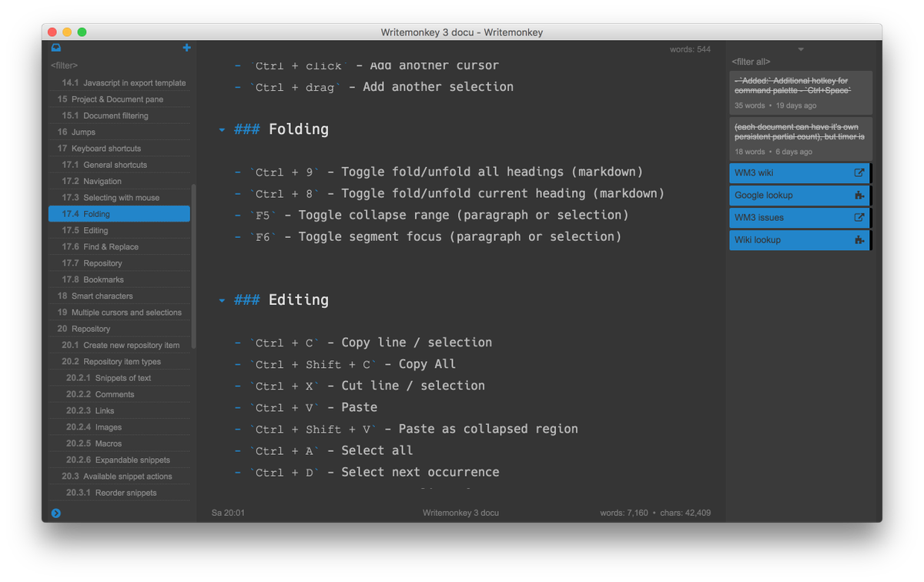
Task: Click the Paste as collapsed region line
Action: click(x=407, y=429)
